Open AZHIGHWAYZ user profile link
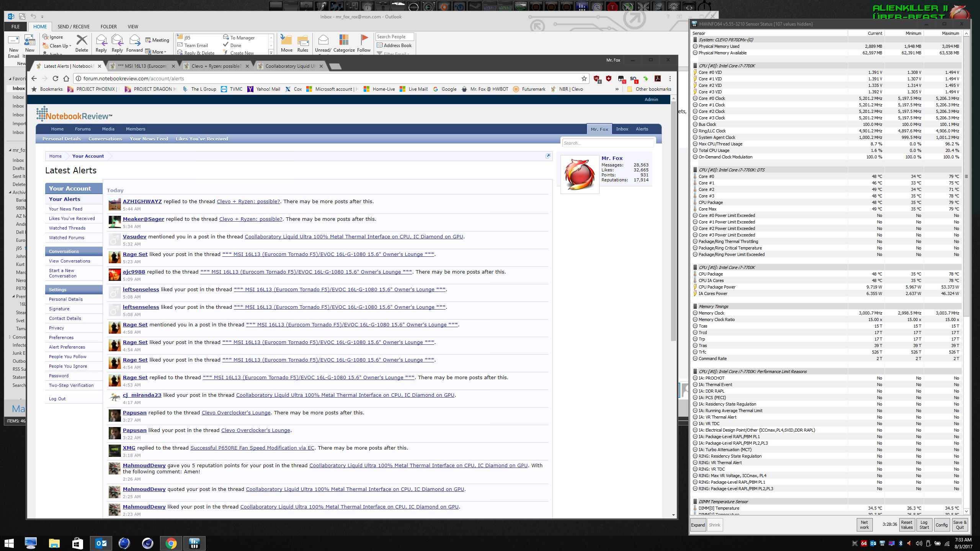The width and height of the screenshot is (980, 551). coord(142,201)
